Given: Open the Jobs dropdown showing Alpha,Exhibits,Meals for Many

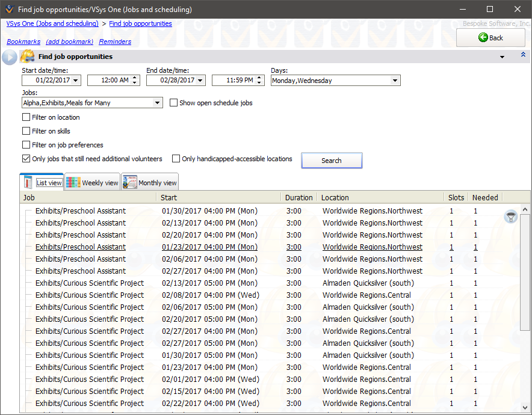Looking at the screenshot, I should tap(159, 102).
